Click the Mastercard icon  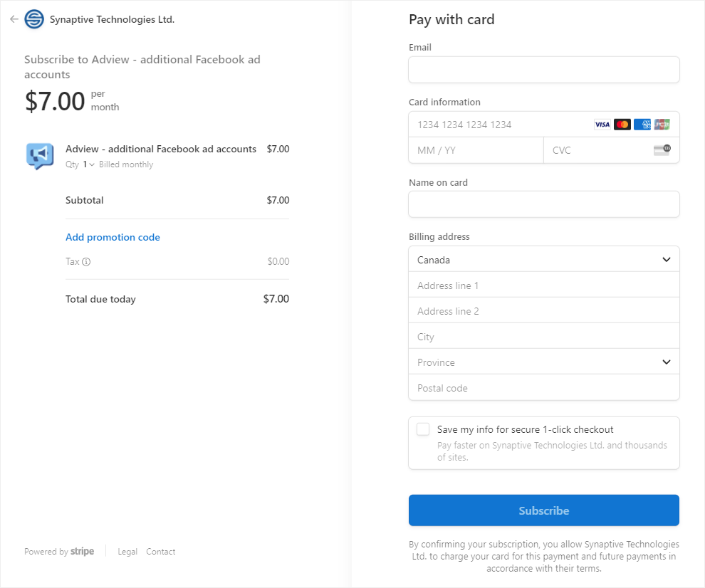pos(622,125)
